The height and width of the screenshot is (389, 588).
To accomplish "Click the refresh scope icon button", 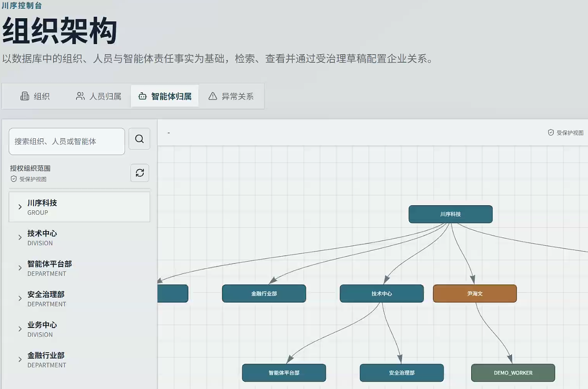I will pyautogui.click(x=140, y=173).
